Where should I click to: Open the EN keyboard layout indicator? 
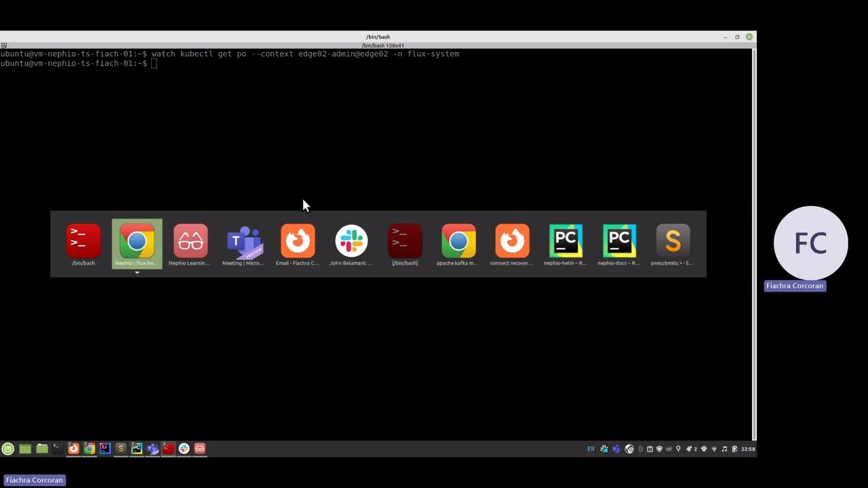591,449
